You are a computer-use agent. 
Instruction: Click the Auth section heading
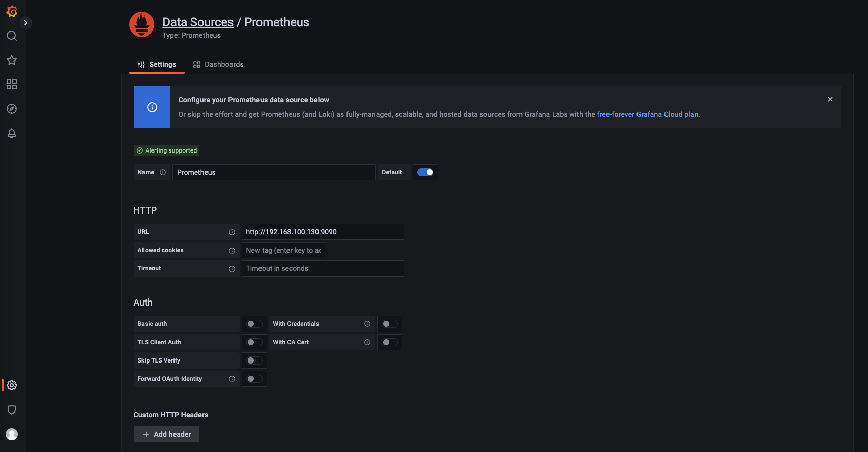pos(143,303)
